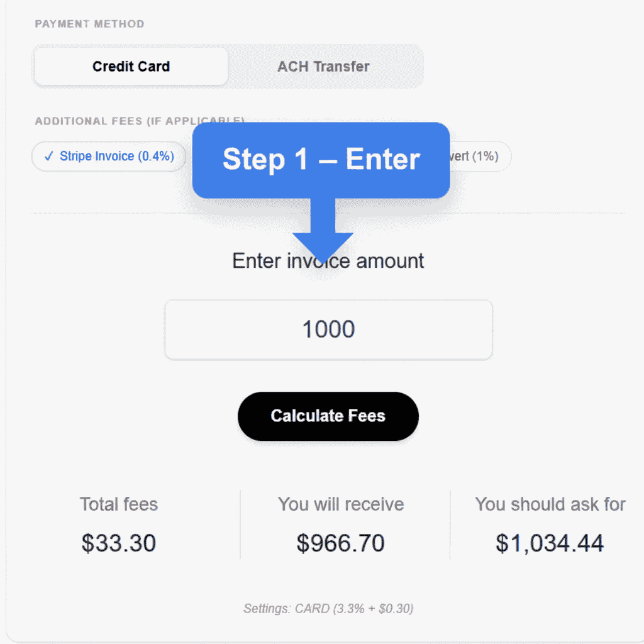Screen dimensions: 644x644
Task: Click the blue downward arrow pointer
Action: click(323, 236)
